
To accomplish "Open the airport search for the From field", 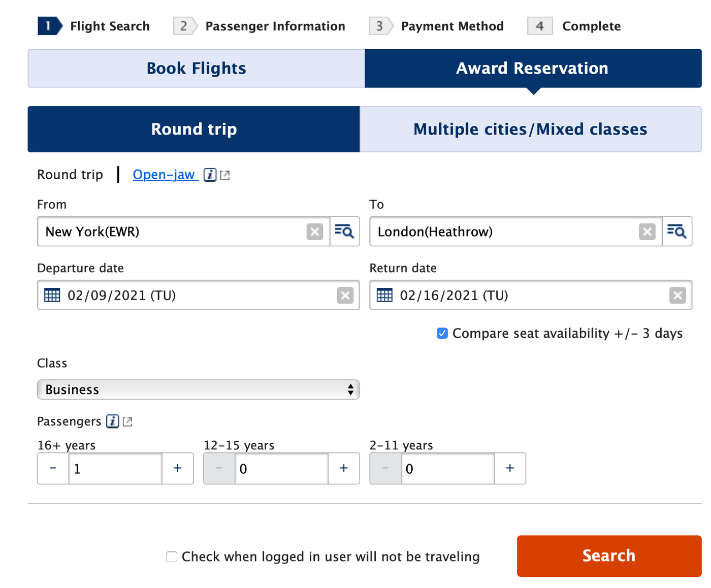I will click(344, 232).
